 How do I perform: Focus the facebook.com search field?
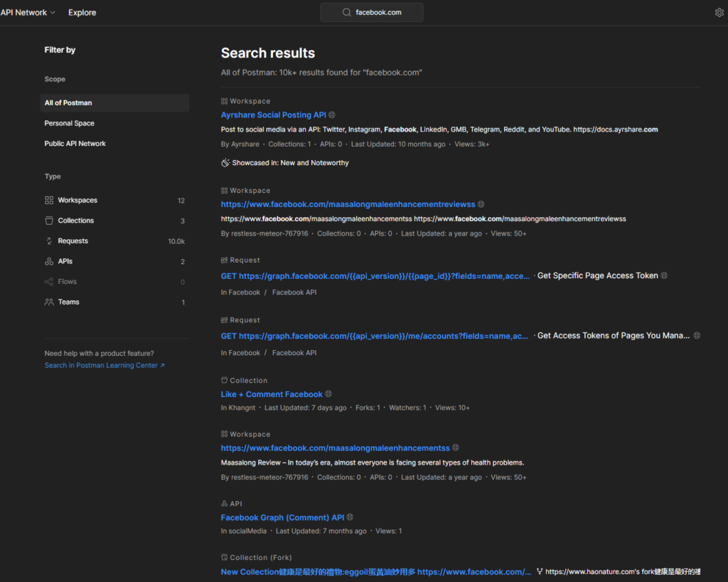(x=372, y=13)
